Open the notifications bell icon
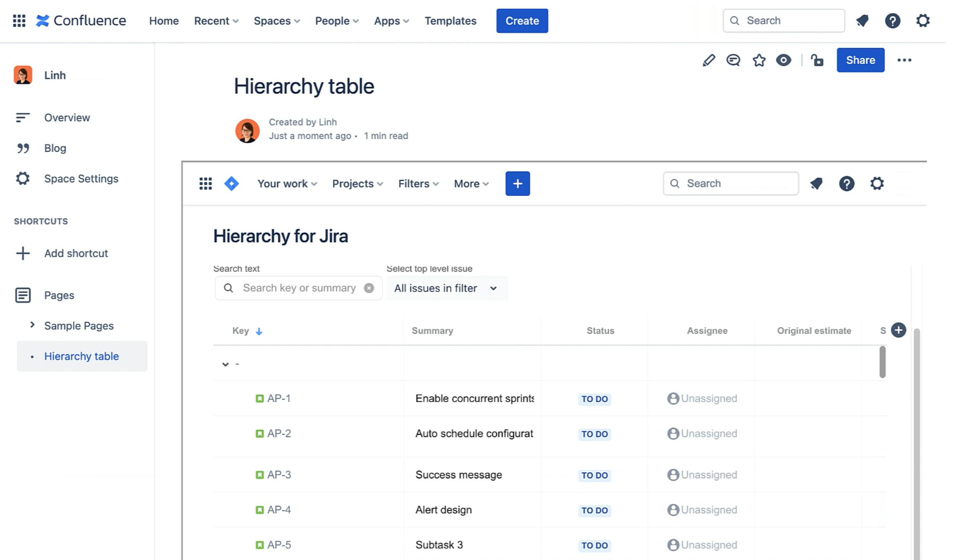The width and height of the screenshot is (958, 560). [x=863, y=20]
